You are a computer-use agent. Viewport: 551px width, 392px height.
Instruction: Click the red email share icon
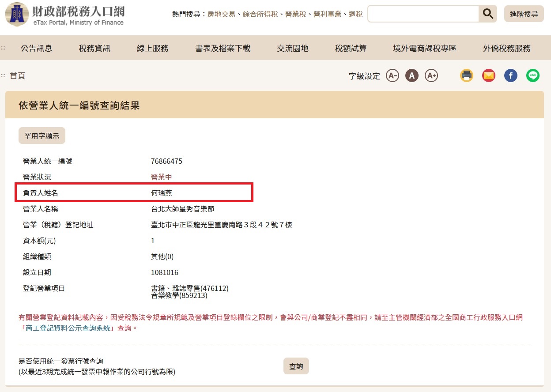pos(489,75)
